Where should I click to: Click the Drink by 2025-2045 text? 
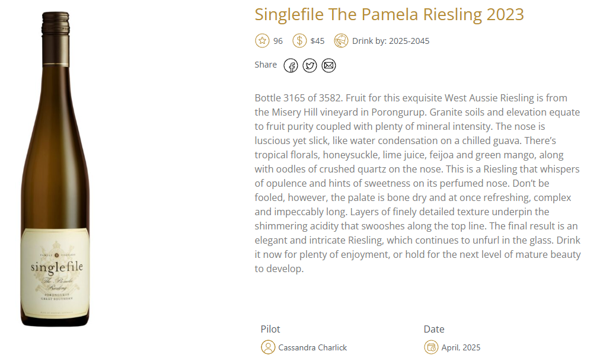click(391, 41)
